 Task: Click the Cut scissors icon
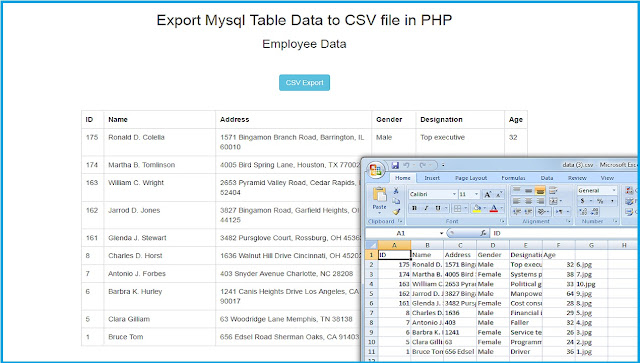(x=396, y=191)
